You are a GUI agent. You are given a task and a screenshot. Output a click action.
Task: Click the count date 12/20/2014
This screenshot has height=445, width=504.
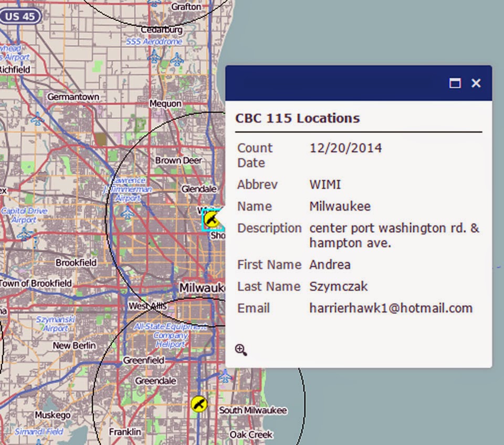345,148
